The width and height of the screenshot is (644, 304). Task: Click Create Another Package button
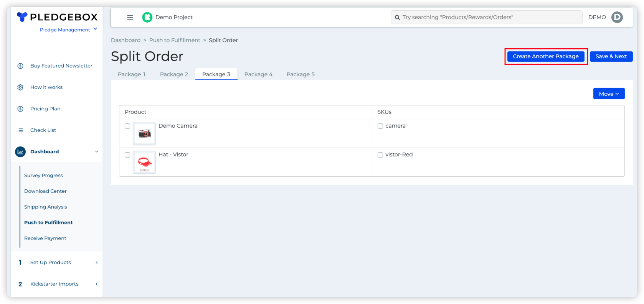pyautogui.click(x=546, y=56)
